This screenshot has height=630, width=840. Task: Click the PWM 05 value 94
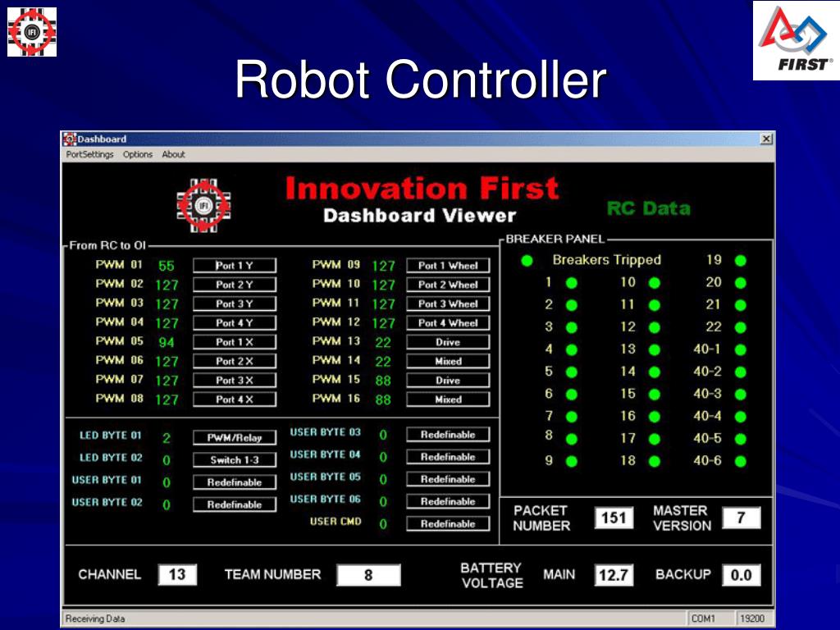pyautogui.click(x=167, y=342)
